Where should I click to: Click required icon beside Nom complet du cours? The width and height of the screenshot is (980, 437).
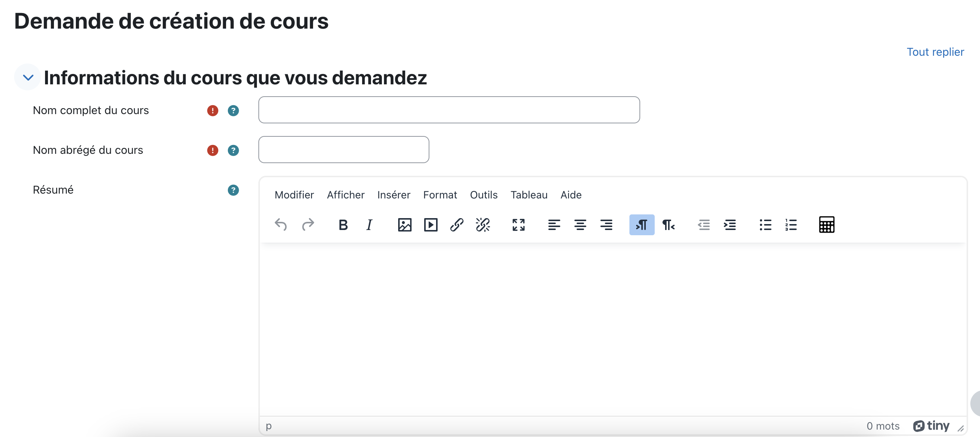click(x=213, y=111)
